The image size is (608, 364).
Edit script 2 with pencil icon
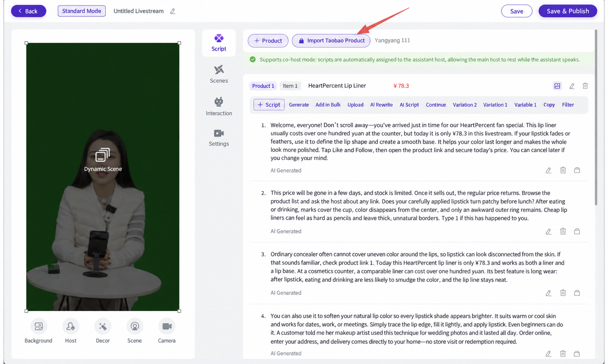tap(548, 231)
